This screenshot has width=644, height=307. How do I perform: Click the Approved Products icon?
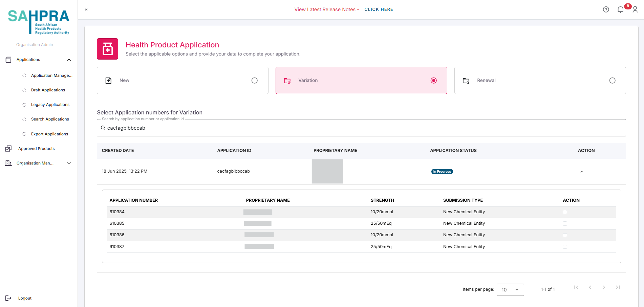pyautogui.click(x=8, y=149)
